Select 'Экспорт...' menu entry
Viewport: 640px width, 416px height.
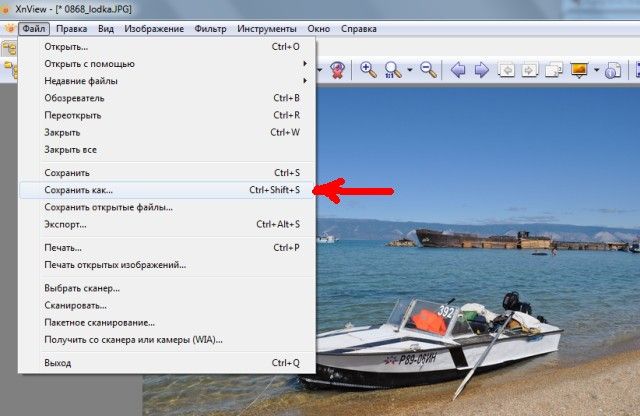65,224
